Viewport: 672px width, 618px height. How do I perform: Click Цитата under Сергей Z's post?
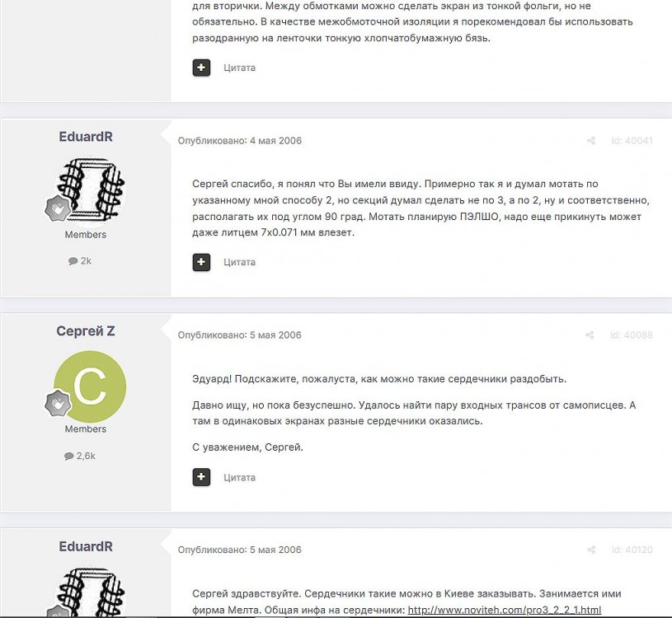point(240,478)
